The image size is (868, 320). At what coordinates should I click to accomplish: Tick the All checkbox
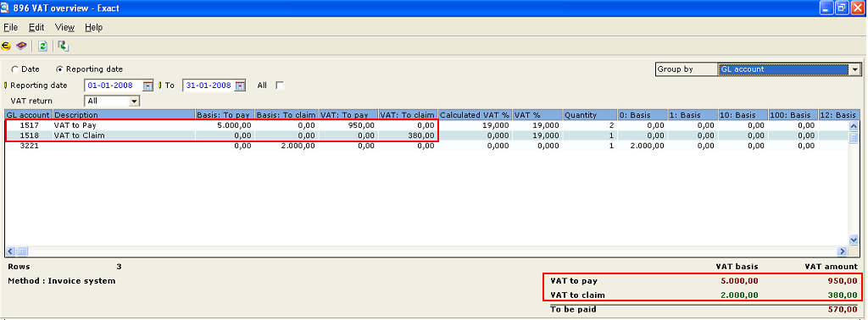[280, 86]
